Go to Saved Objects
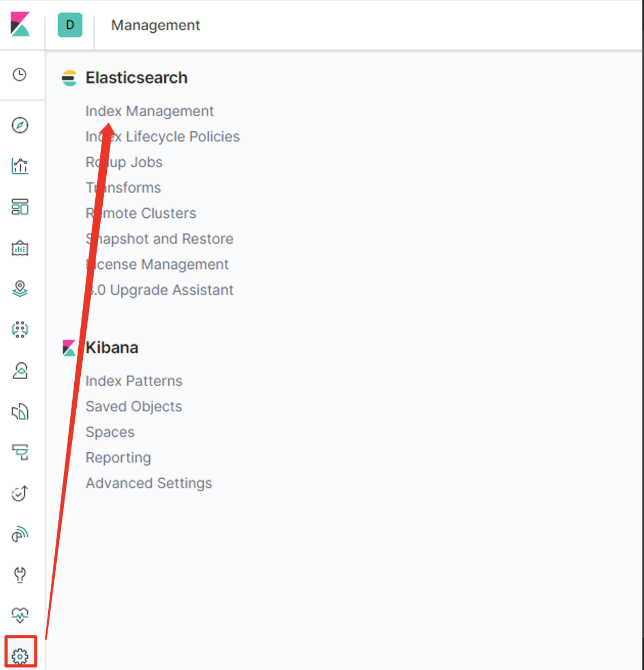644x670 pixels. click(x=134, y=406)
